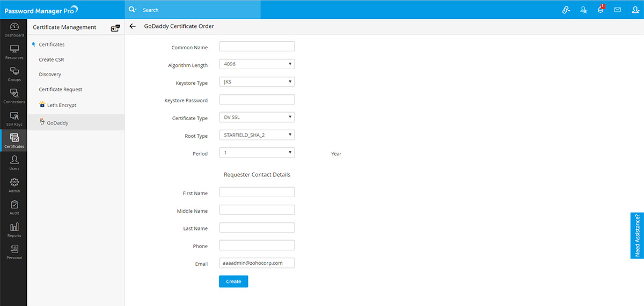Click the key link icon in top bar
644x306 pixels.
tap(566, 10)
